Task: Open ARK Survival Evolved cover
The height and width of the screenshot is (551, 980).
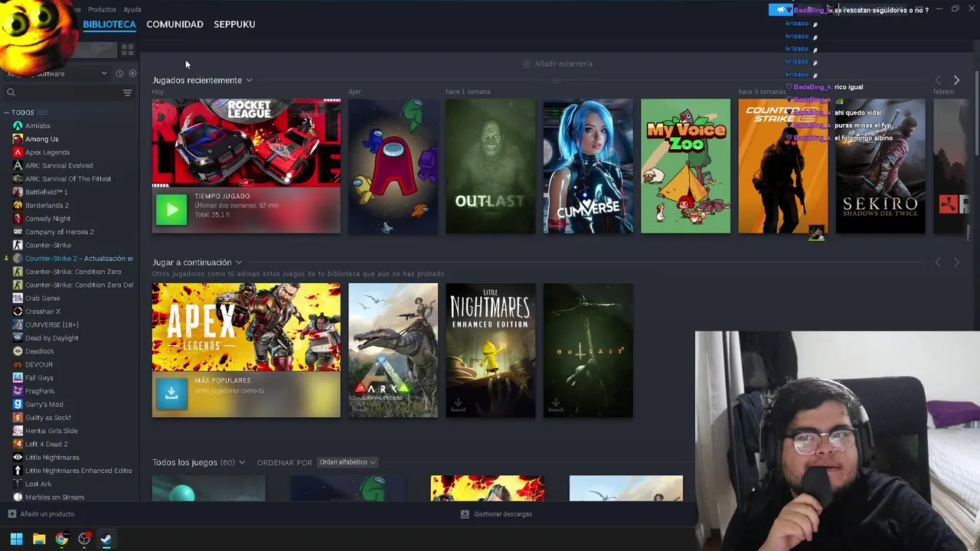Action: pyautogui.click(x=393, y=350)
